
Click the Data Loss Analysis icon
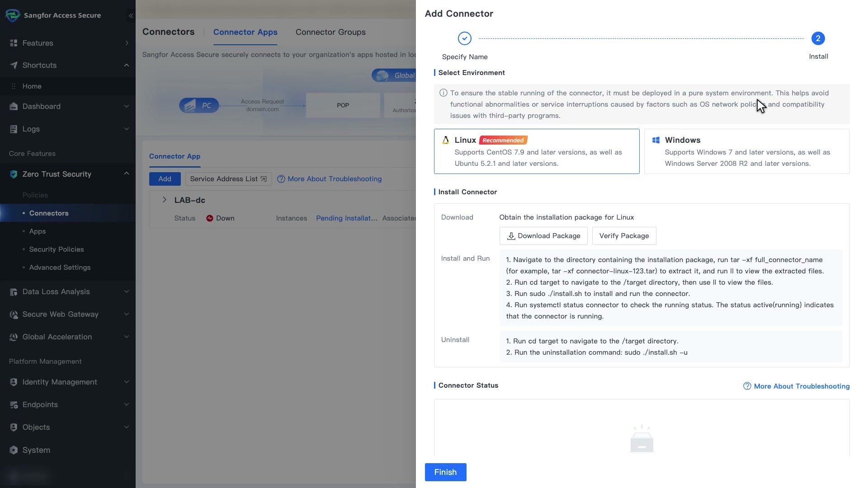coord(14,292)
